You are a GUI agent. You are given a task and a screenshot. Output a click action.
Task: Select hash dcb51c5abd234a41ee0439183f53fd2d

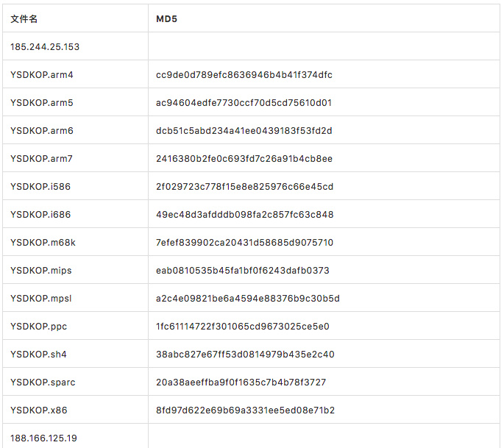pos(244,131)
